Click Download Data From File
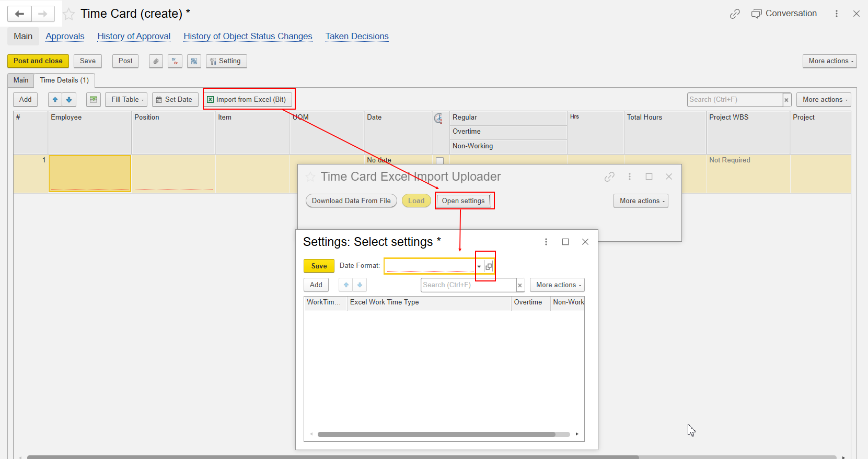The height and width of the screenshot is (459, 868). [351, 201]
